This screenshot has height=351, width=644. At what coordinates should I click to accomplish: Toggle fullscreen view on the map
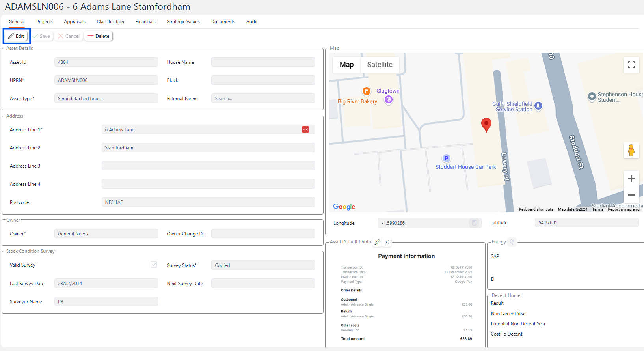[631, 65]
